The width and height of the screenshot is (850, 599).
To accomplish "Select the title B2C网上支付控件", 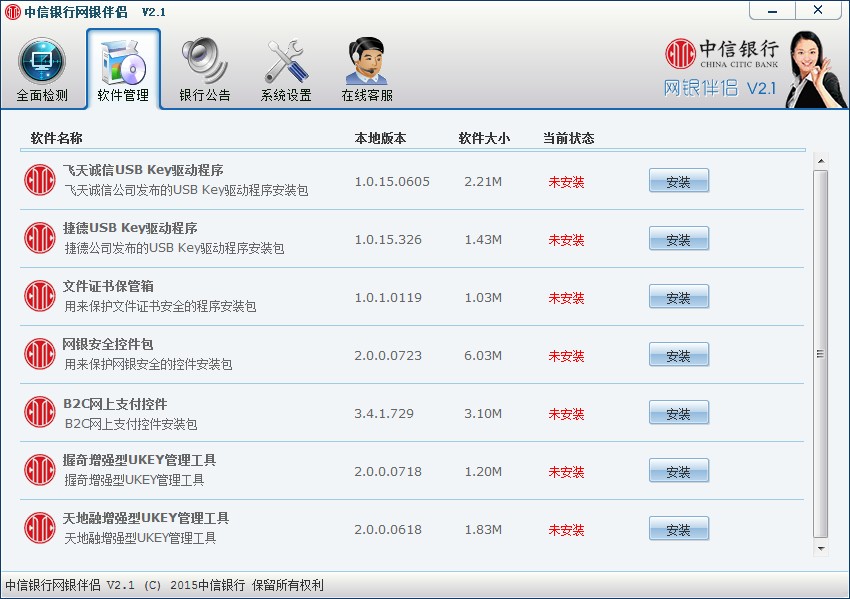I will tap(115, 404).
